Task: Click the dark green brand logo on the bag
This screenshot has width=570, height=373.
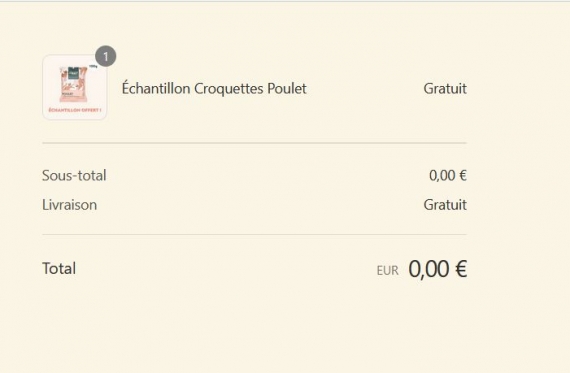Action: pos(73,72)
